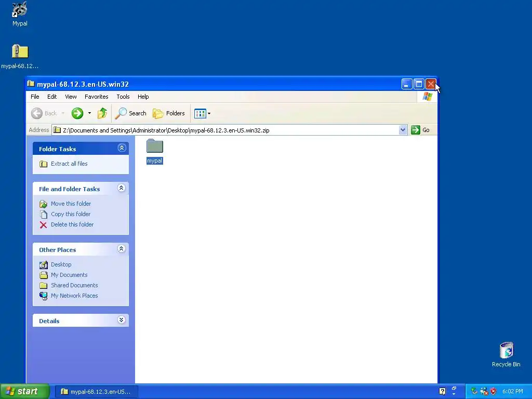
Task: Expand the Details panel
Action: pos(121,320)
